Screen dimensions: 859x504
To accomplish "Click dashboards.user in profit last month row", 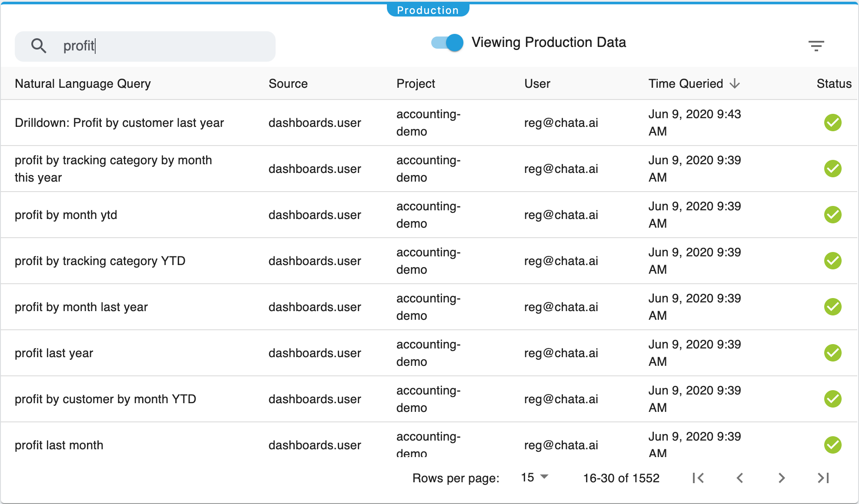I will 315,445.
